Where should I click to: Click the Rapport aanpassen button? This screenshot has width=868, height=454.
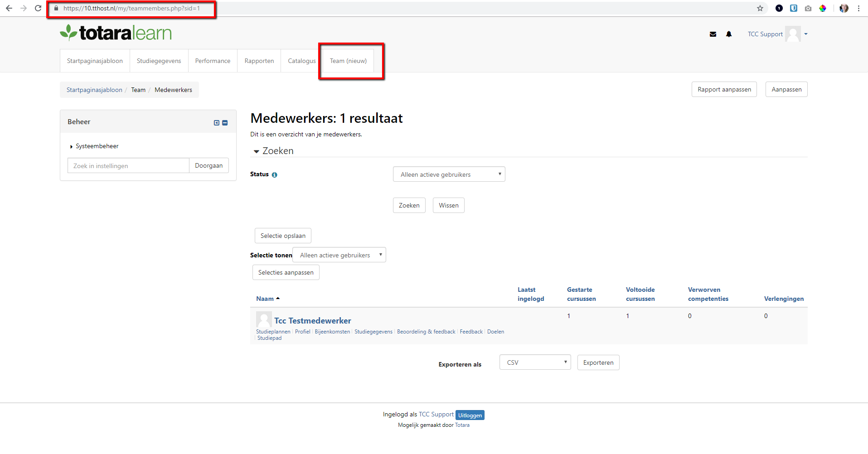[724, 89]
